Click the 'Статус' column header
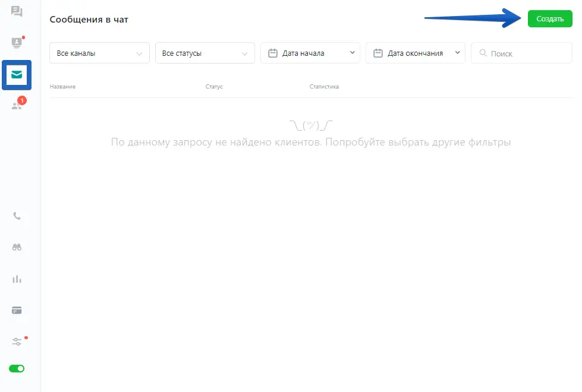Image resolution: width=582 pixels, height=392 pixels. (214, 87)
